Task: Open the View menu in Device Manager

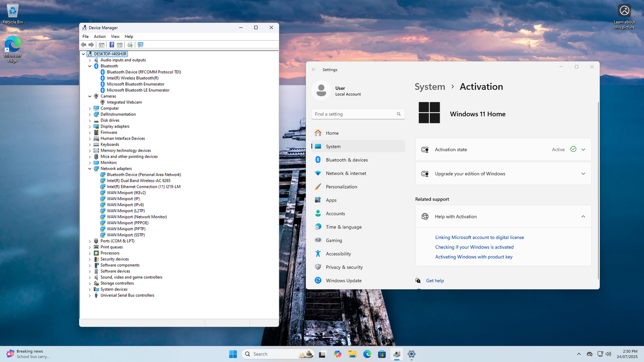Action: [115, 37]
